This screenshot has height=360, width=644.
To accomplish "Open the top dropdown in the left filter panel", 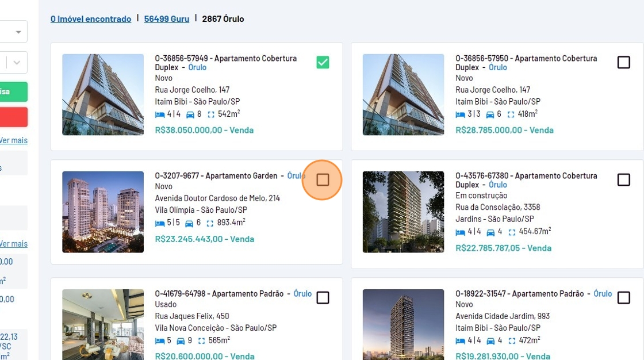I will 13,32.
